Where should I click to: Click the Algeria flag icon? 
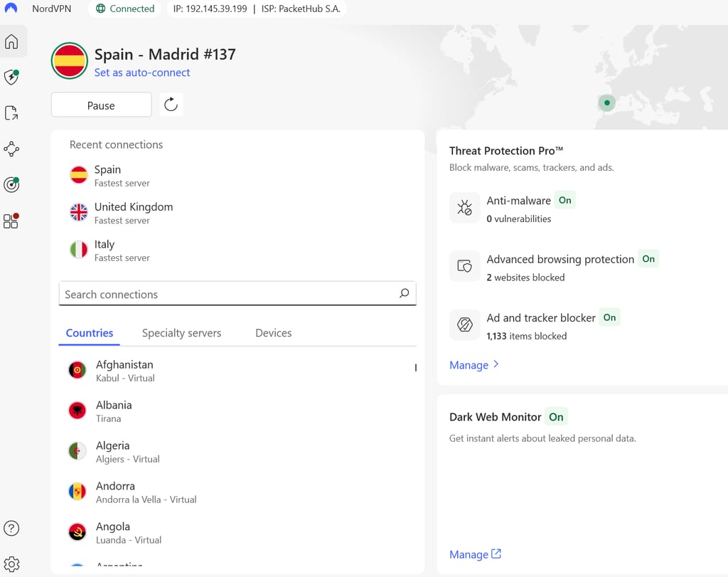point(77,451)
